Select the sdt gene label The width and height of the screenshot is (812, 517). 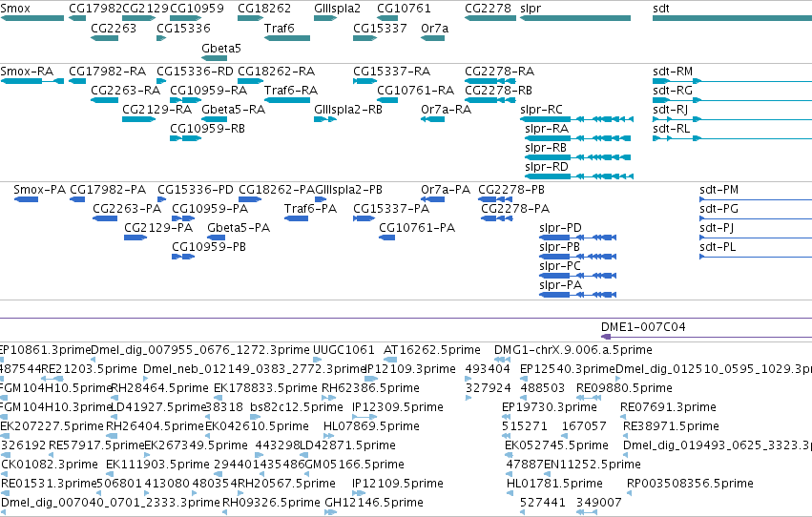tap(661, 9)
